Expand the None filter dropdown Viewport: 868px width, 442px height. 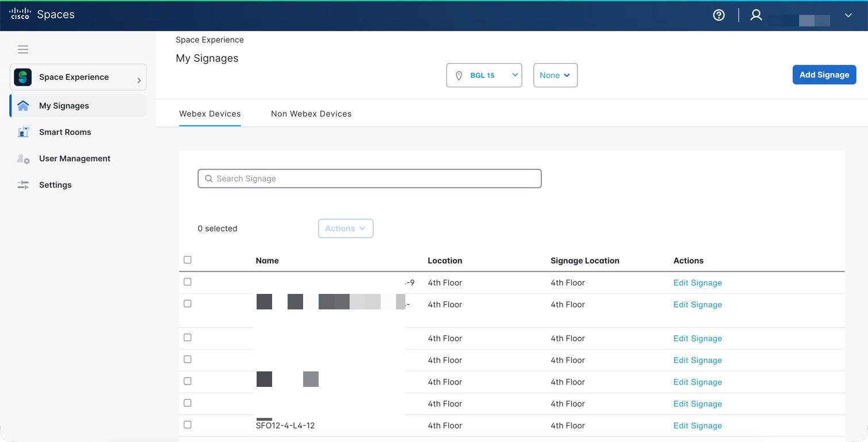click(x=555, y=75)
